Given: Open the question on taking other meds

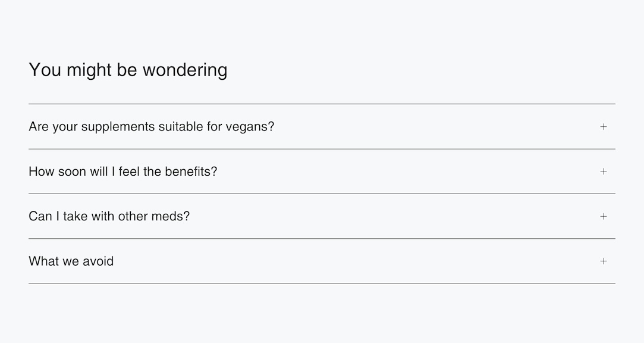Looking at the screenshot, I should click(x=109, y=216).
